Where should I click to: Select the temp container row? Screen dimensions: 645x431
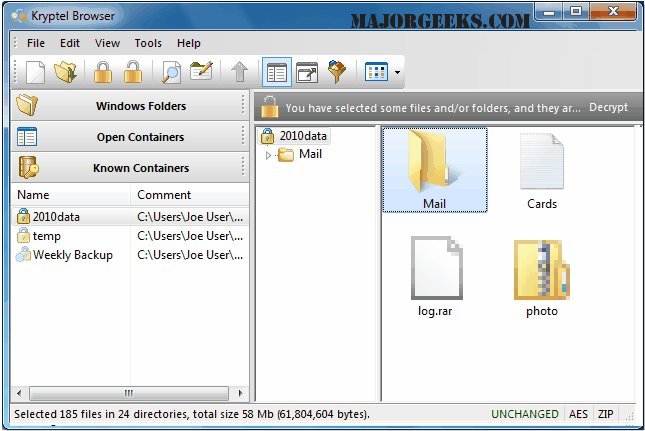point(130,236)
